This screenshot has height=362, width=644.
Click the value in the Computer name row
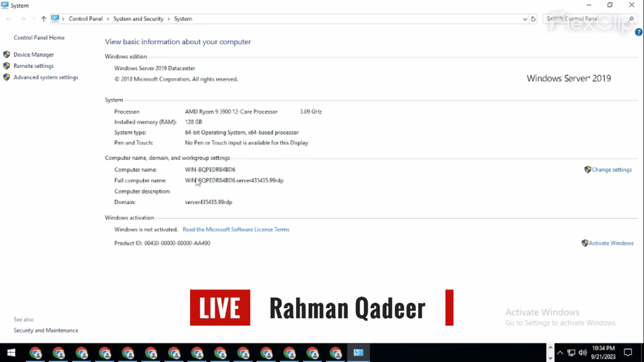(210, 170)
